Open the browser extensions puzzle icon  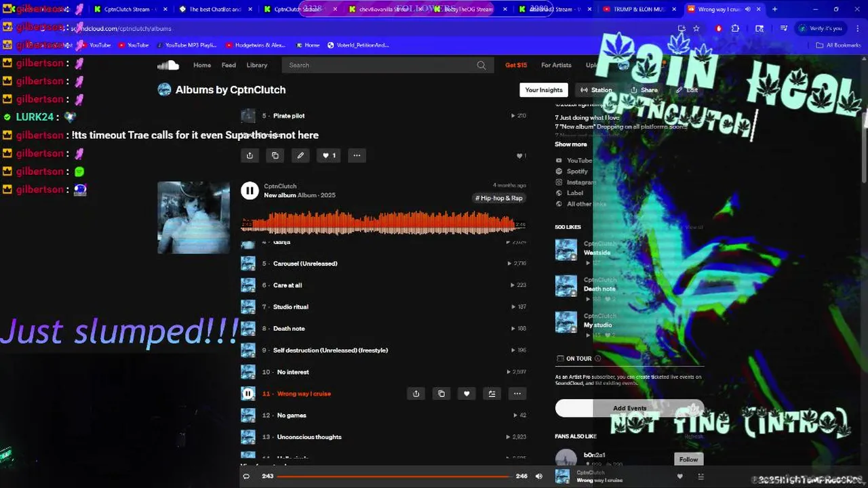coord(735,28)
